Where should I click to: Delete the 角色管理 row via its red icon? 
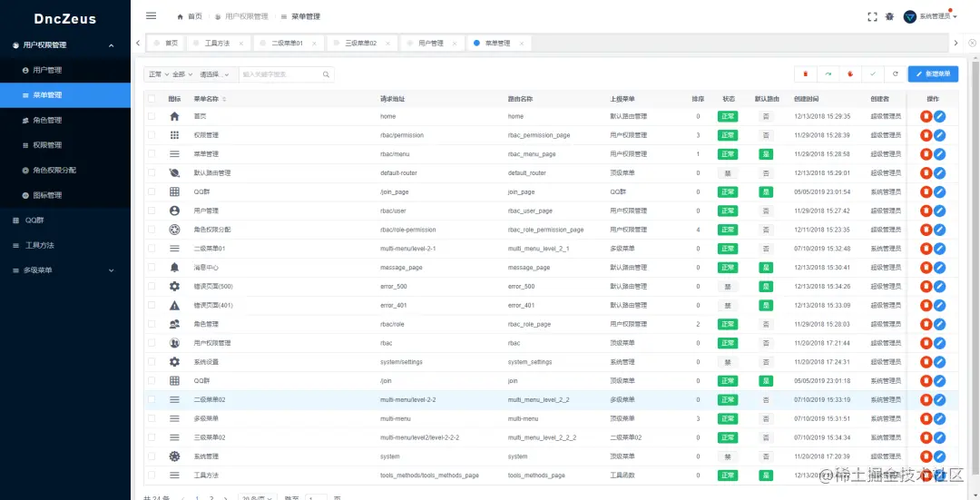coord(926,324)
